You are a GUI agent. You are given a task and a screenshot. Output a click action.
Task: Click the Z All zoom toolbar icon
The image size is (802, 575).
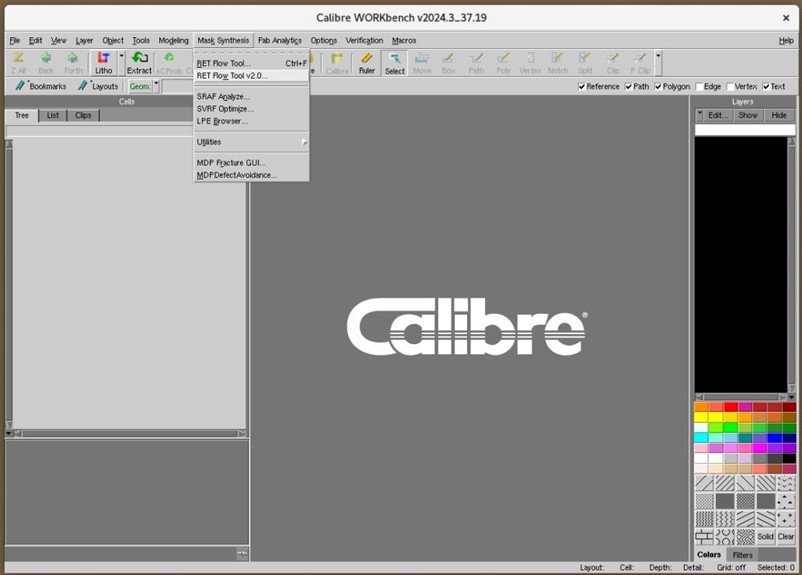(x=18, y=63)
